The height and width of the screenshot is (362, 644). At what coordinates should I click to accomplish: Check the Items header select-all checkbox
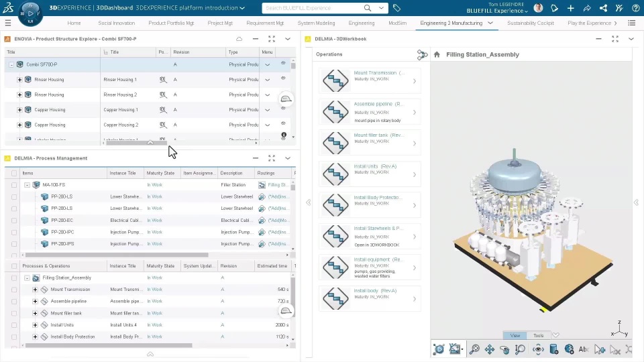14,173
